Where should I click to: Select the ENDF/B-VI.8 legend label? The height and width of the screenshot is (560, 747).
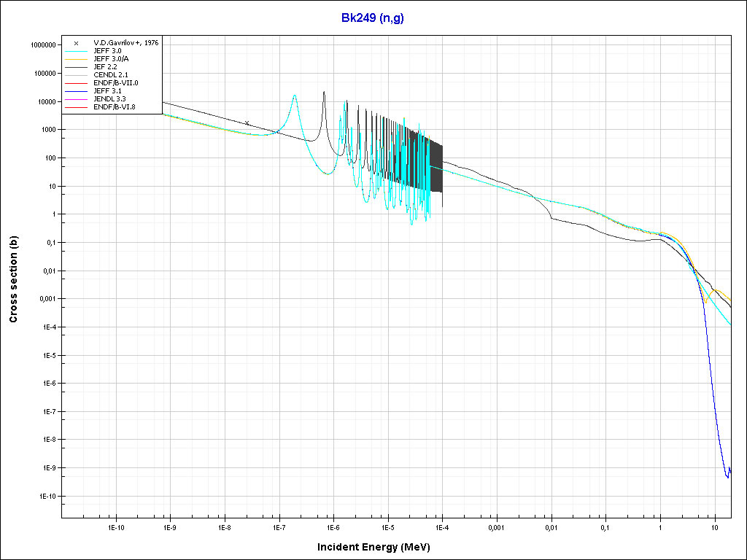115,107
